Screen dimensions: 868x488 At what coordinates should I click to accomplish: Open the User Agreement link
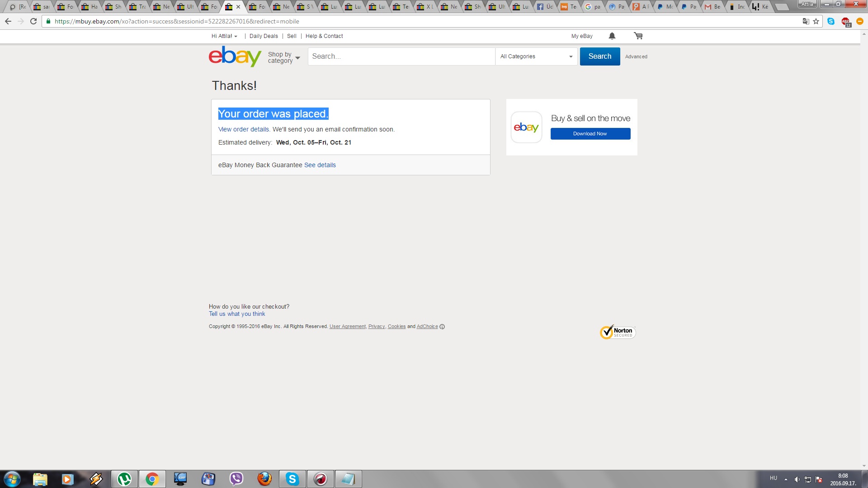(348, 327)
